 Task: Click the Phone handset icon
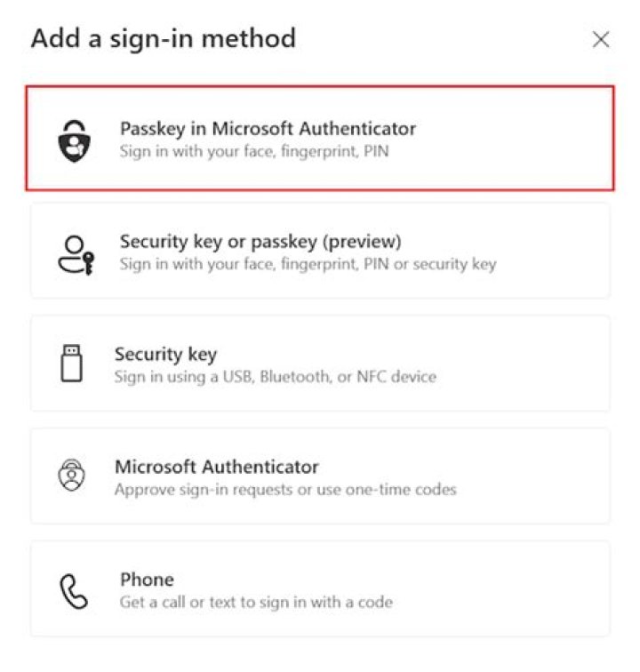74,590
